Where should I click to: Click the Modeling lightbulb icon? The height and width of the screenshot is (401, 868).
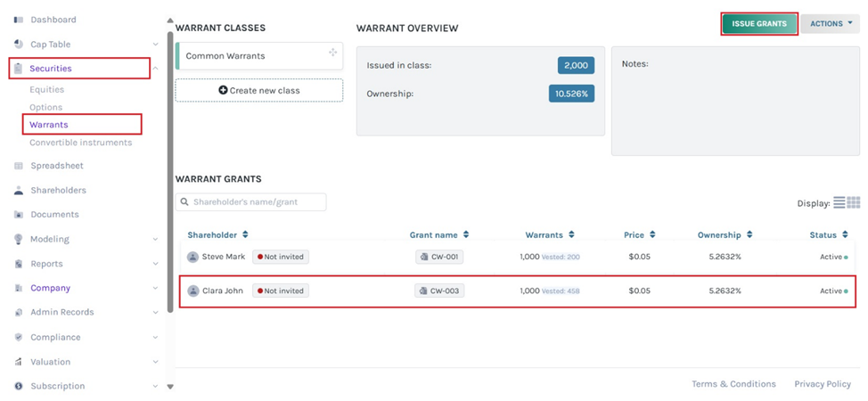click(x=19, y=240)
